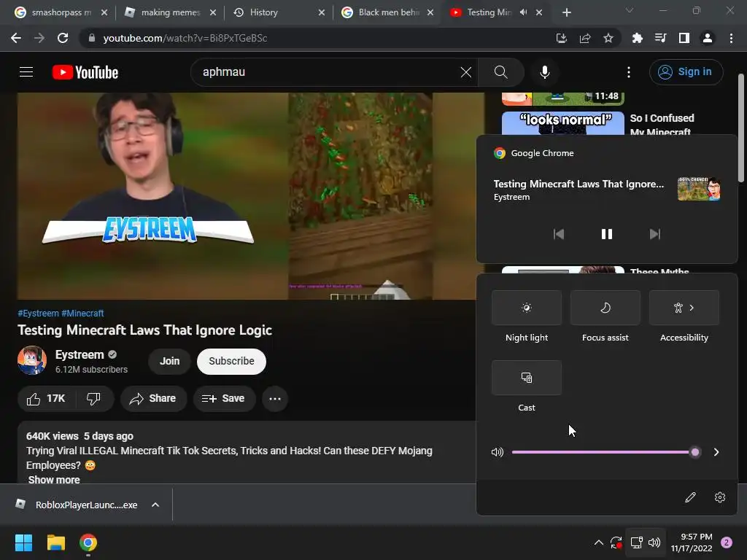
Task: Open the clock showing 9:57 PM
Action: coord(692,542)
